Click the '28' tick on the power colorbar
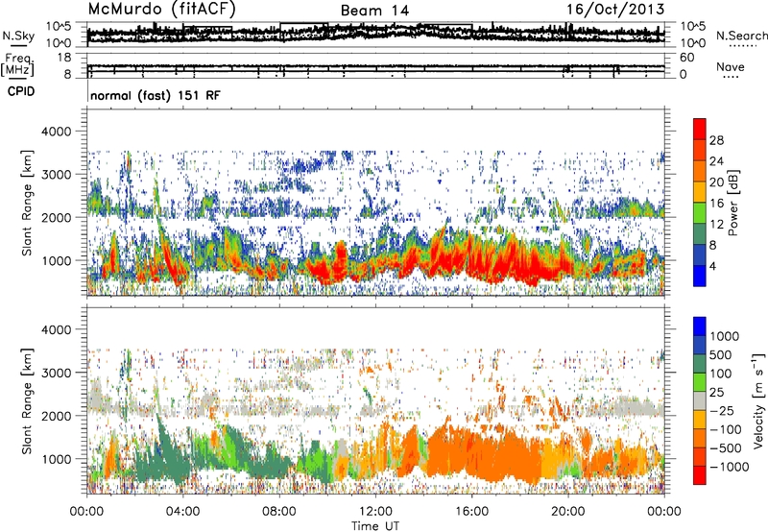 tap(716, 140)
